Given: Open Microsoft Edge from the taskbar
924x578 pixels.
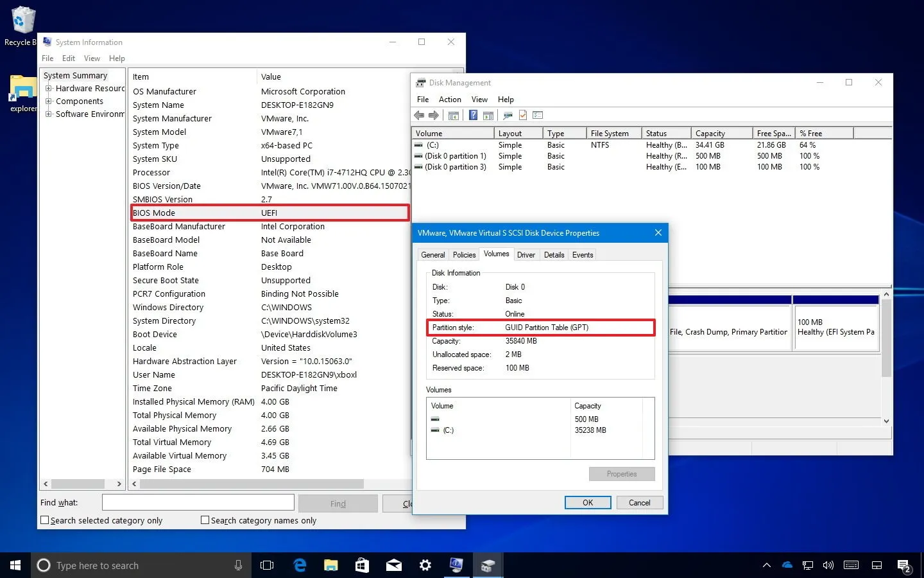Looking at the screenshot, I should (x=300, y=565).
